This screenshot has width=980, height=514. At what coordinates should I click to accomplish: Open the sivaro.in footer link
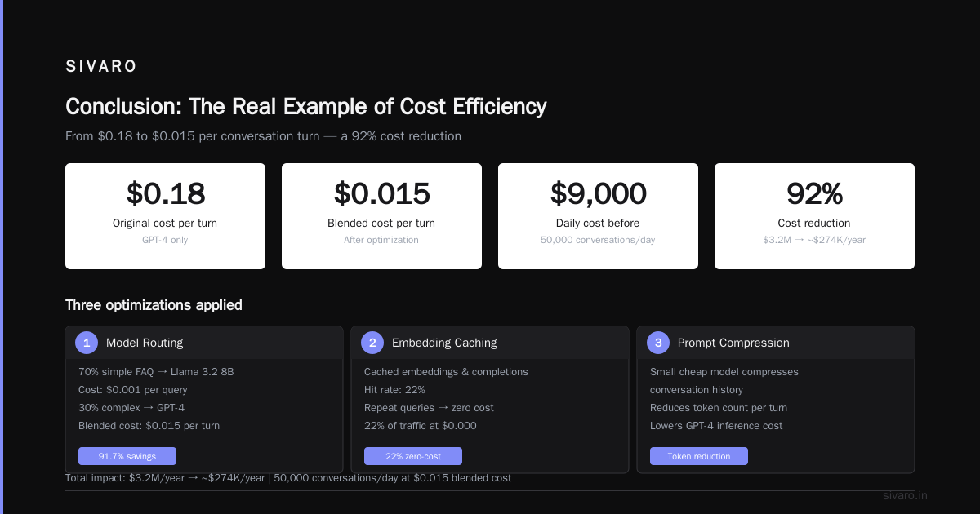(x=905, y=496)
